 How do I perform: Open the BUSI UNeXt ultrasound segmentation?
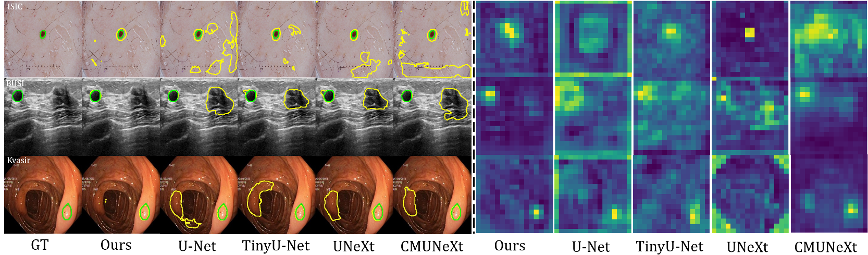pyautogui.click(x=355, y=117)
